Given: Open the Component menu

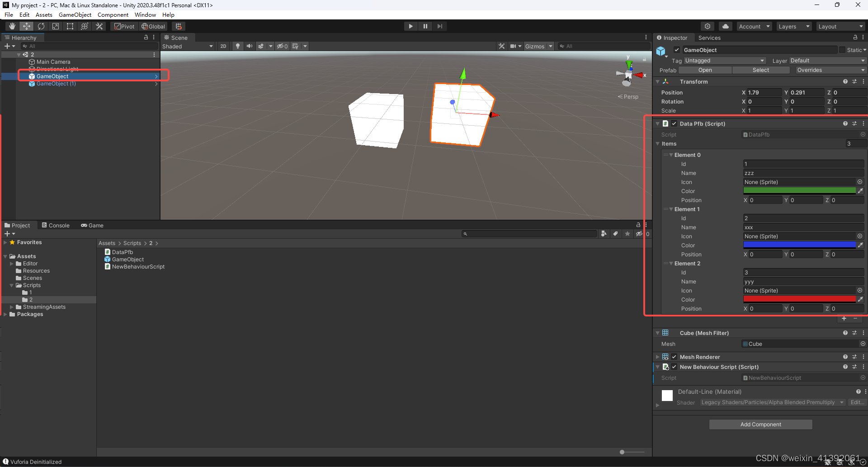Looking at the screenshot, I should [113, 15].
